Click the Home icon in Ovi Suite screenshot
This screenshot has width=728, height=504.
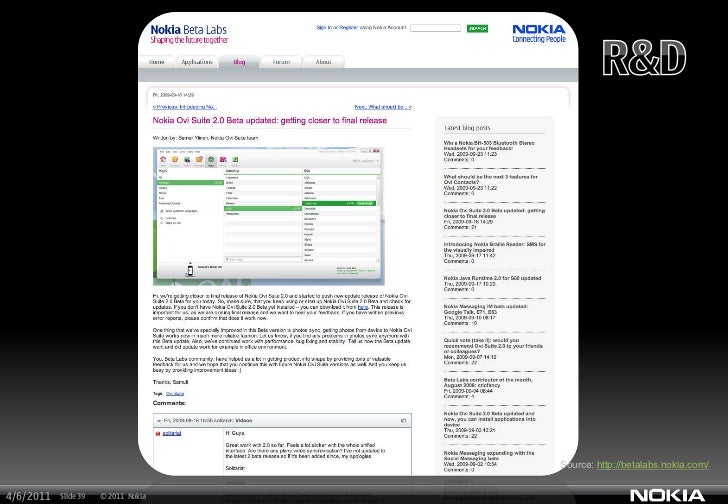click(163, 160)
